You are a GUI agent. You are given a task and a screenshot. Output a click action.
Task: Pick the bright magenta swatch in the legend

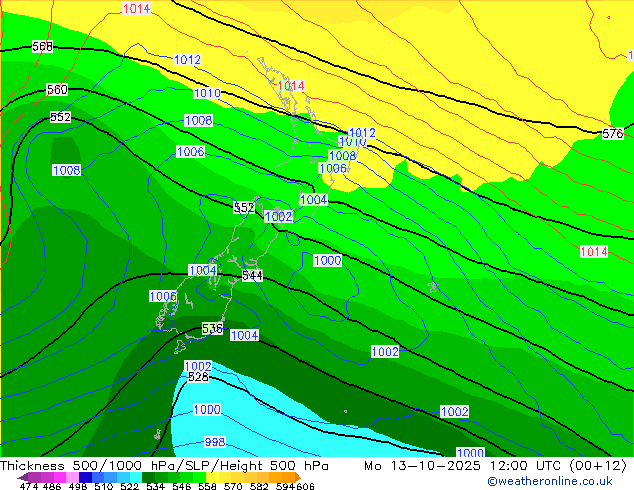click(x=60, y=477)
